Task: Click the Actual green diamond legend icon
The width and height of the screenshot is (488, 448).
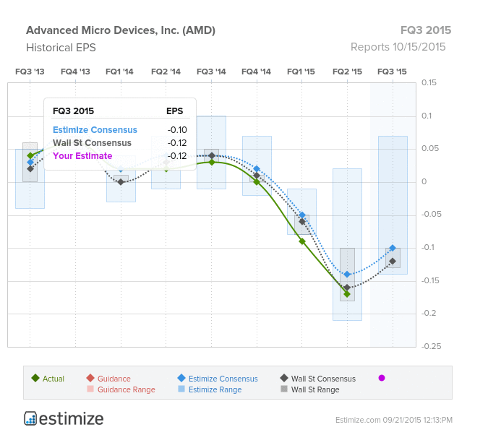Action: click(35, 378)
